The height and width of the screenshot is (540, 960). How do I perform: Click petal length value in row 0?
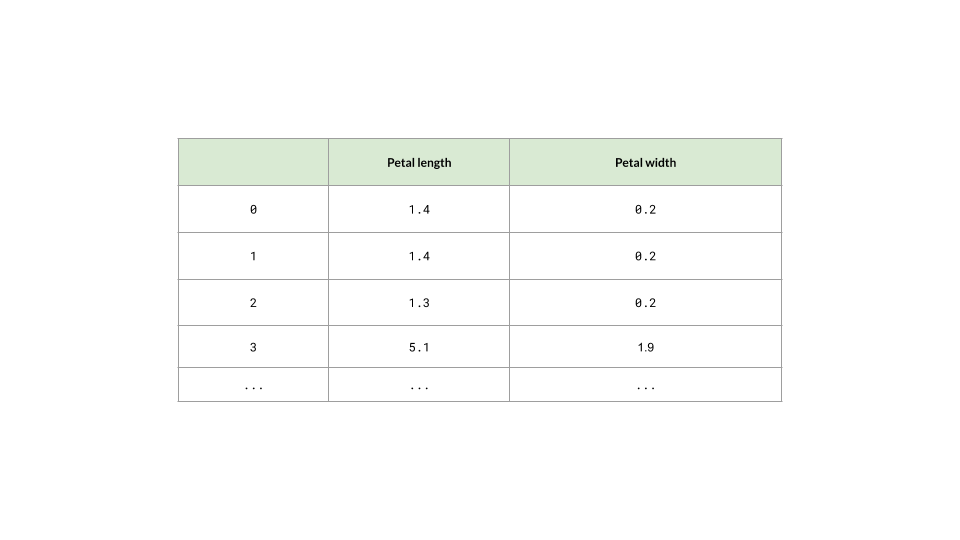(x=419, y=209)
